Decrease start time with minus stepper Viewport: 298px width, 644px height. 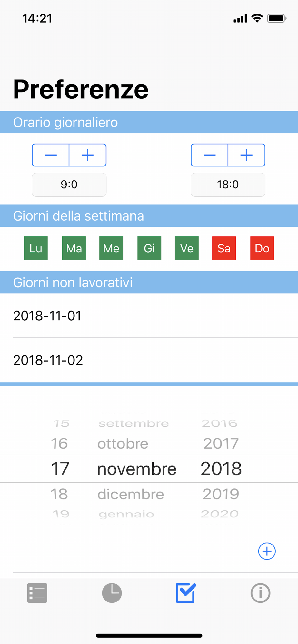tap(51, 155)
